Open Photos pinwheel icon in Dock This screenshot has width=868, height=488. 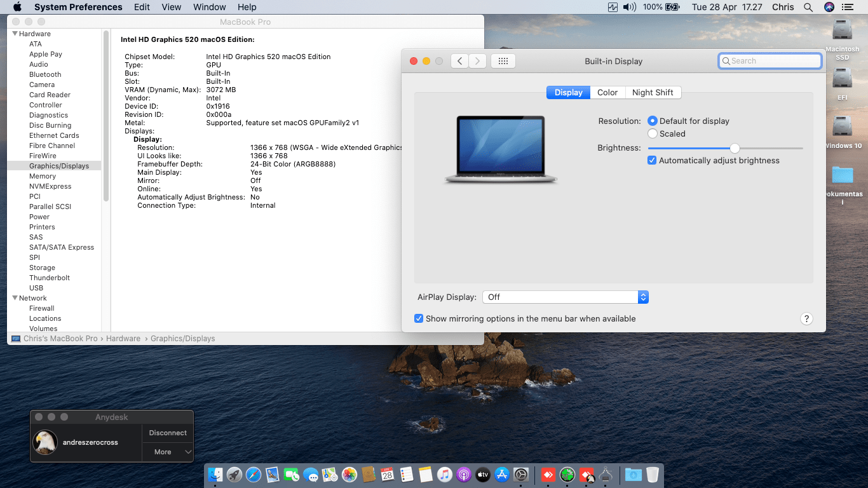coord(349,474)
